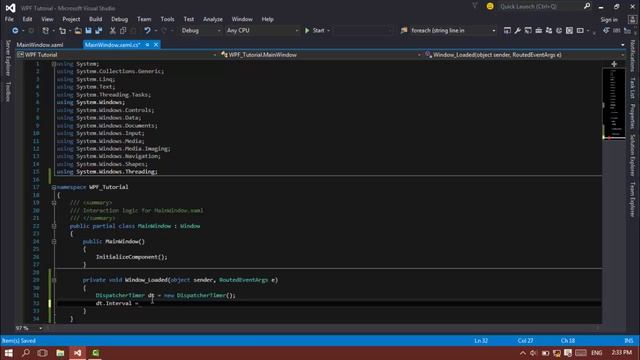Click the Navigate Backward toolbar icon

coord(15,31)
